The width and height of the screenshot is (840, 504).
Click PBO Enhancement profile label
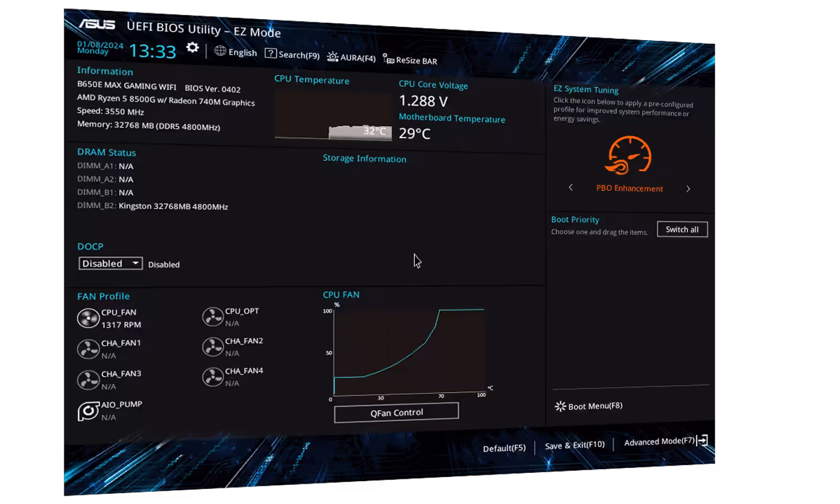pyautogui.click(x=629, y=188)
